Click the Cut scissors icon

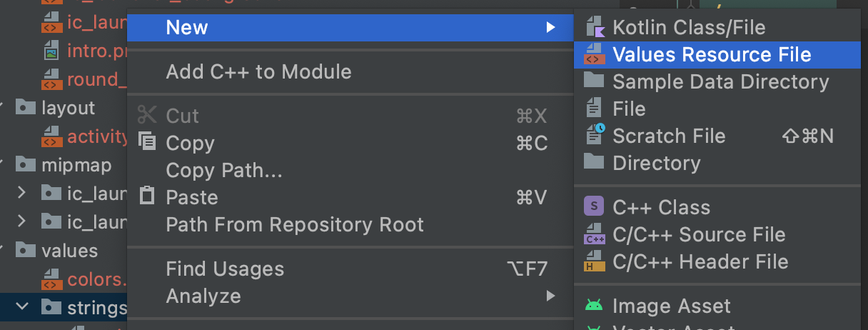[x=146, y=115]
